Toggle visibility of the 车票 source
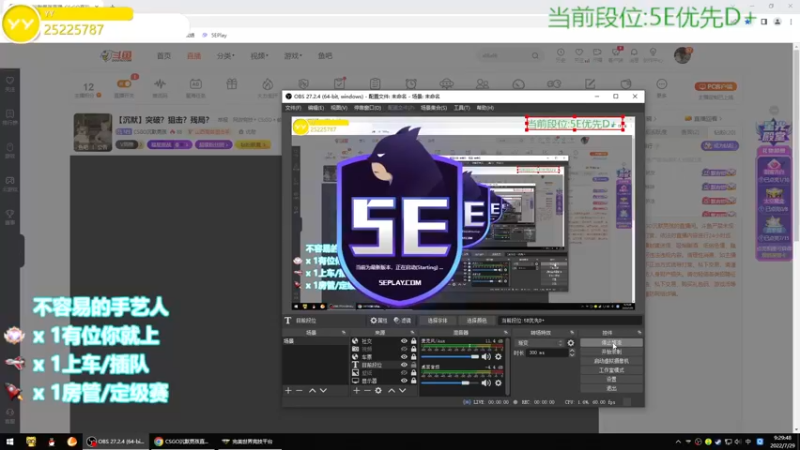This screenshot has width=800, height=450. [x=404, y=357]
